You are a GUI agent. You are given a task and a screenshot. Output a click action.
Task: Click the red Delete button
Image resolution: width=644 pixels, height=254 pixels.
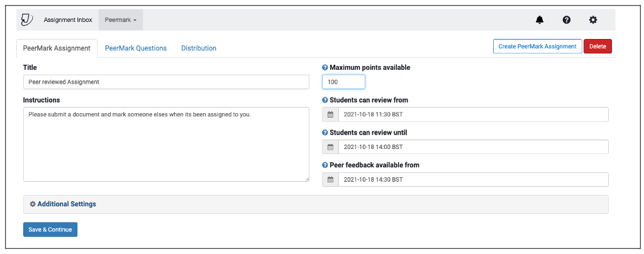point(597,47)
